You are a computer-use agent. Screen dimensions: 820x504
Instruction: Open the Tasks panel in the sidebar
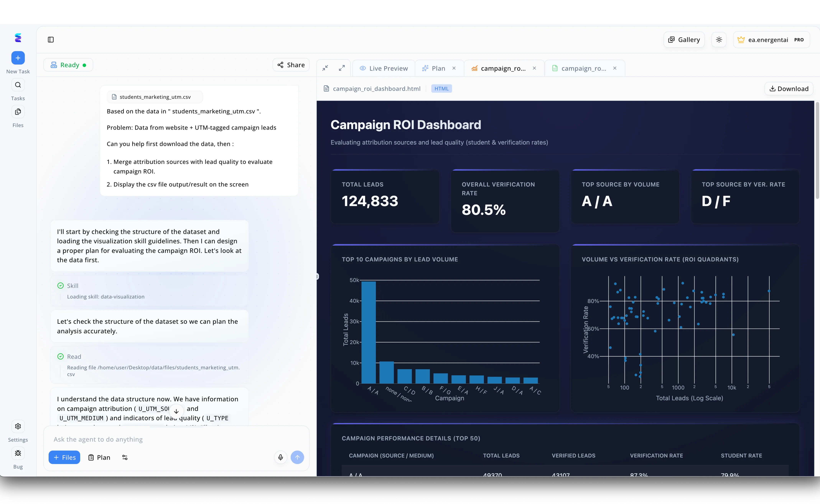18,85
